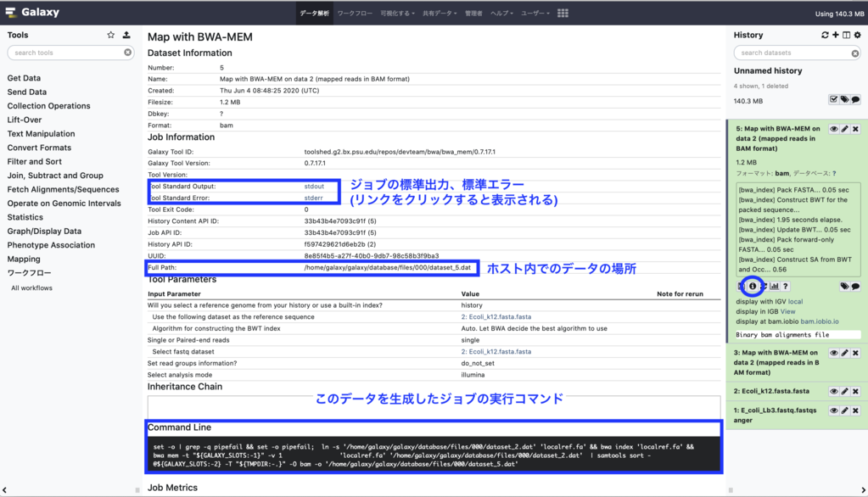Edit attributes of E_coli_Lb3.fastq dataset
This screenshot has width=868, height=497.
click(x=845, y=410)
